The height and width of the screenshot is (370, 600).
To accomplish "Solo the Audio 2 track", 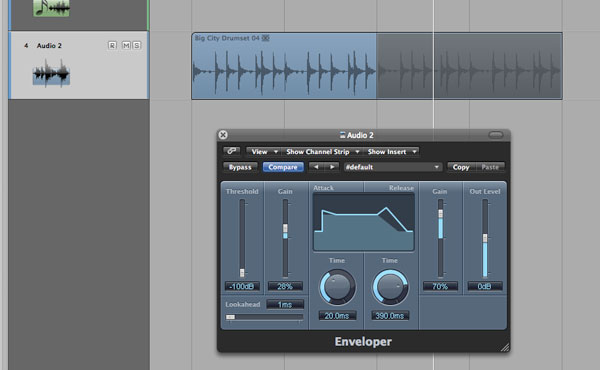I will [137, 46].
